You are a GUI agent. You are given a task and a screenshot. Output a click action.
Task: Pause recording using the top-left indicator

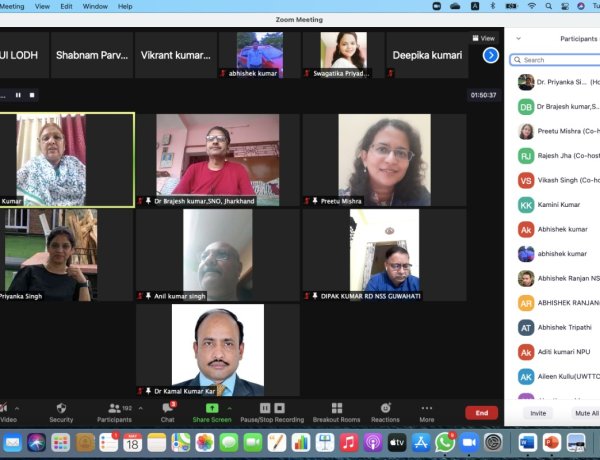click(x=18, y=95)
